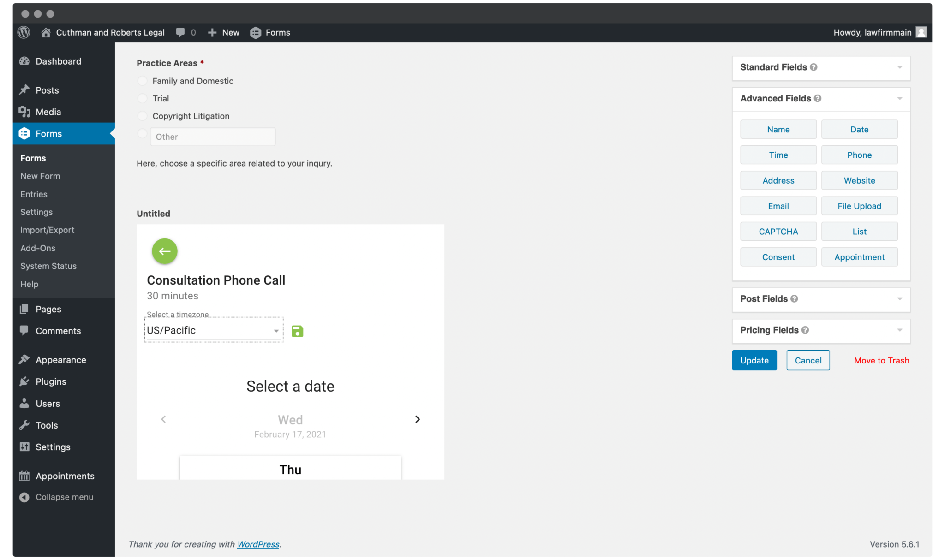Image resolution: width=945 pixels, height=560 pixels.
Task: Click the WordPress logo in admin bar
Action: (23, 32)
